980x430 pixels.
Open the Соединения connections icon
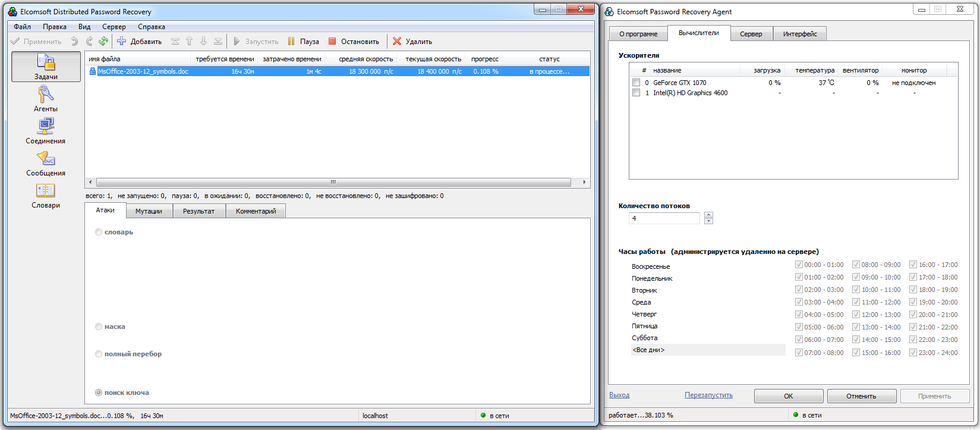(x=46, y=126)
